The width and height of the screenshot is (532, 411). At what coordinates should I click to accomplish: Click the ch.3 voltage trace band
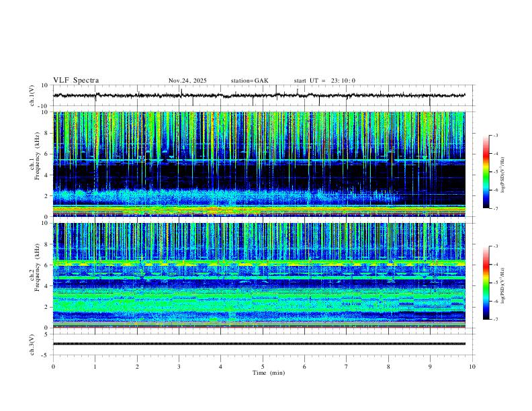coord(259,344)
